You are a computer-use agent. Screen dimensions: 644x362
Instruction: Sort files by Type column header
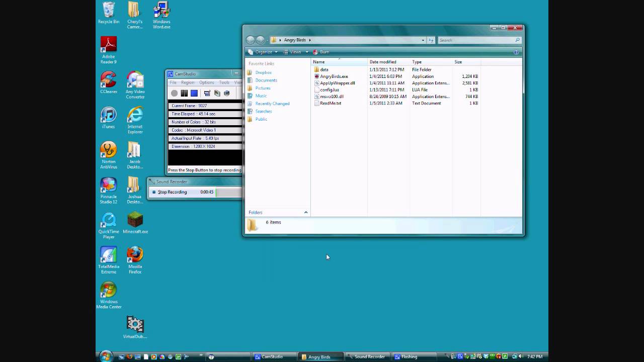(x=431, y=62)
